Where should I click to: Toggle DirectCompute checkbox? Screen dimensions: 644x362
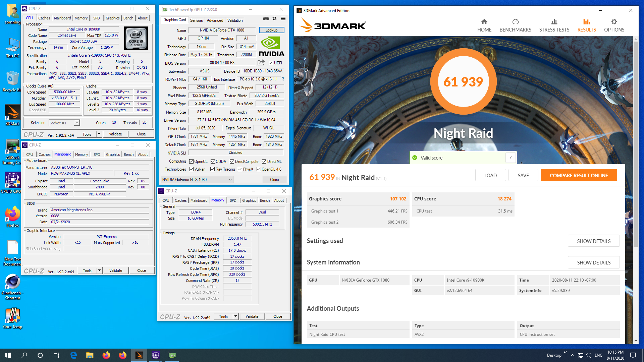[x=232, y=162]
